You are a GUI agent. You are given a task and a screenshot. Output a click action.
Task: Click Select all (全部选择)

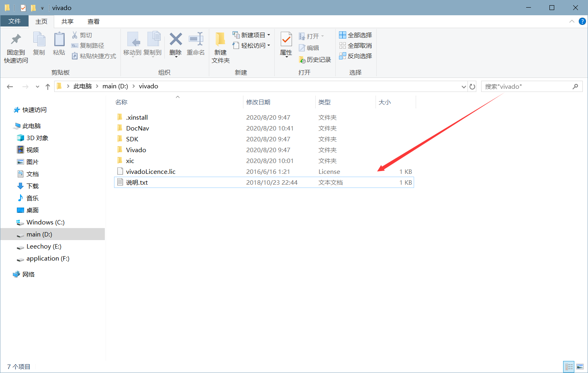click(x=355, y=35)
